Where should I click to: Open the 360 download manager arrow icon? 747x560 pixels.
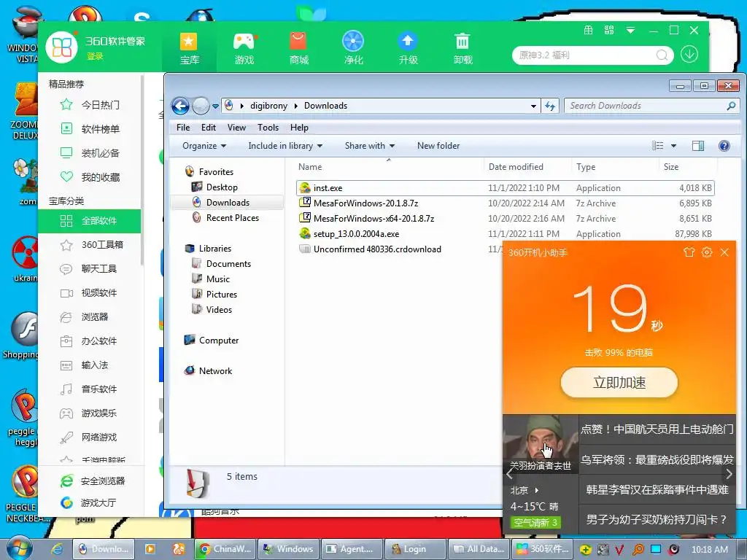(x=689, y=54)
